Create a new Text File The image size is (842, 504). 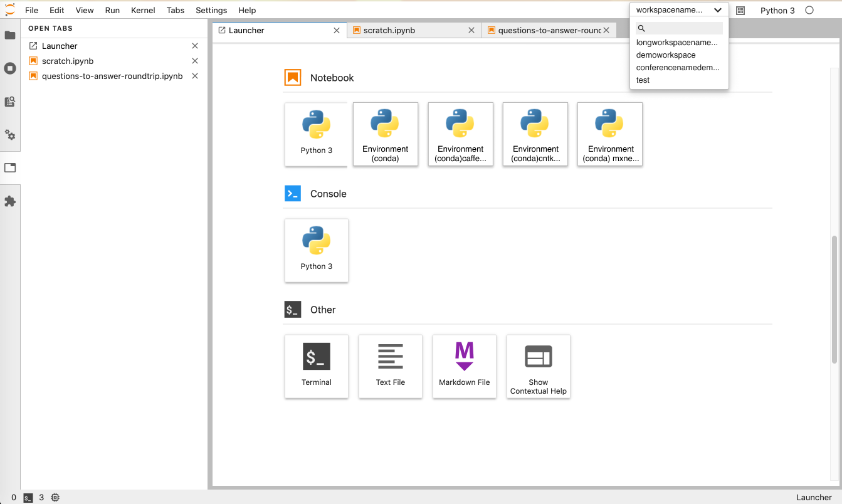(x=391, y=366)
